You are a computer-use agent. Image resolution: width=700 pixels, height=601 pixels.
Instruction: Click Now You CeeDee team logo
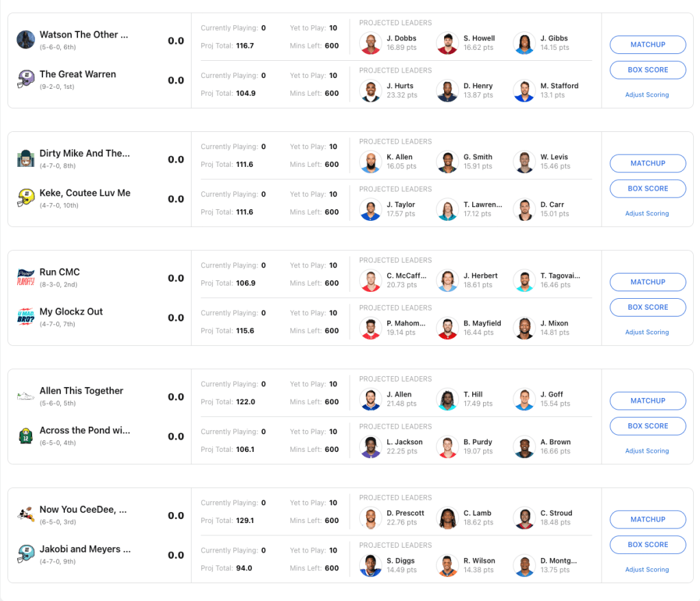coord(26,515)
